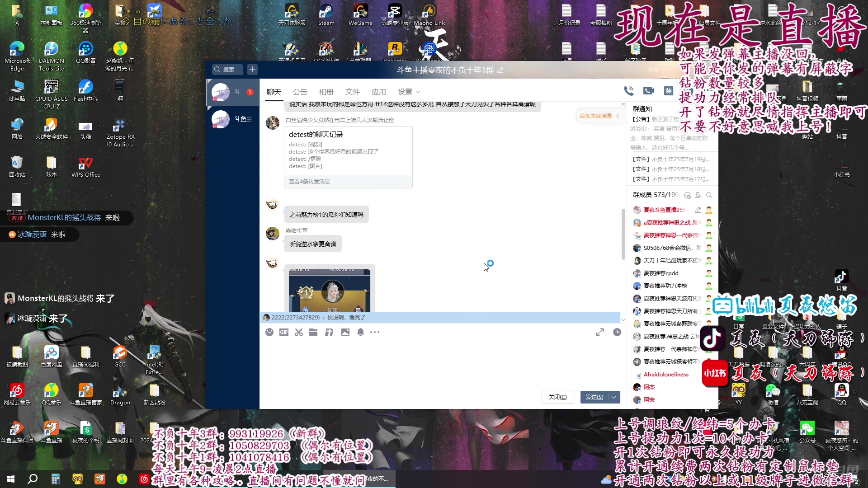
Task: Click the plus button beside search
Action: pyautogui.click(x=252, y=69)
